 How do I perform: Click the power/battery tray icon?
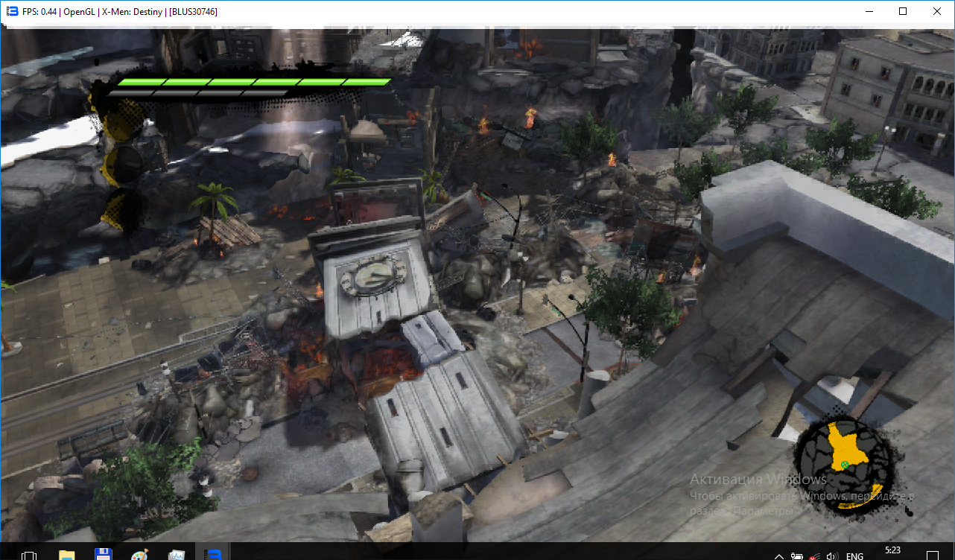[x=797, y=556]
